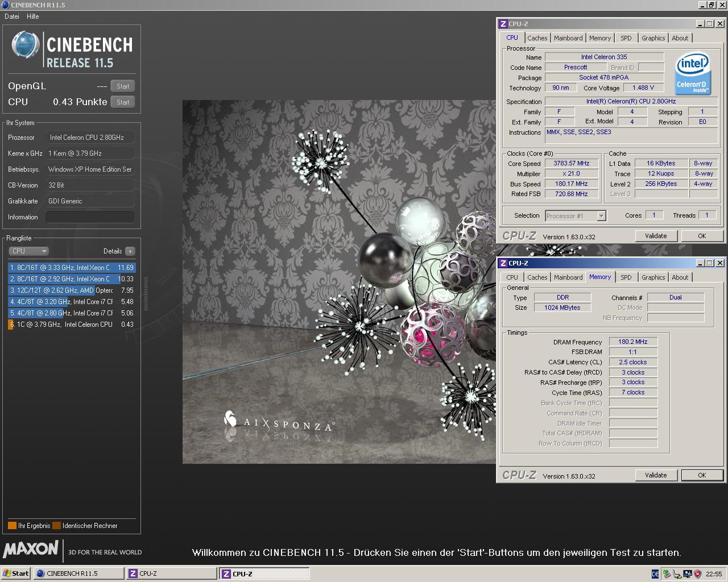
Task: Click the MAXON logo
Action: [31, 549]
